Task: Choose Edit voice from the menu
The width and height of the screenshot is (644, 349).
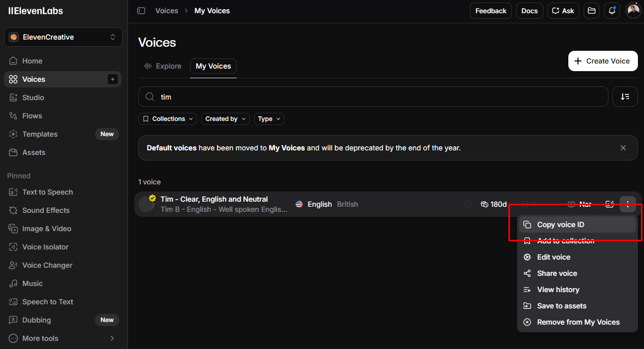Action: tap(577, 257)
